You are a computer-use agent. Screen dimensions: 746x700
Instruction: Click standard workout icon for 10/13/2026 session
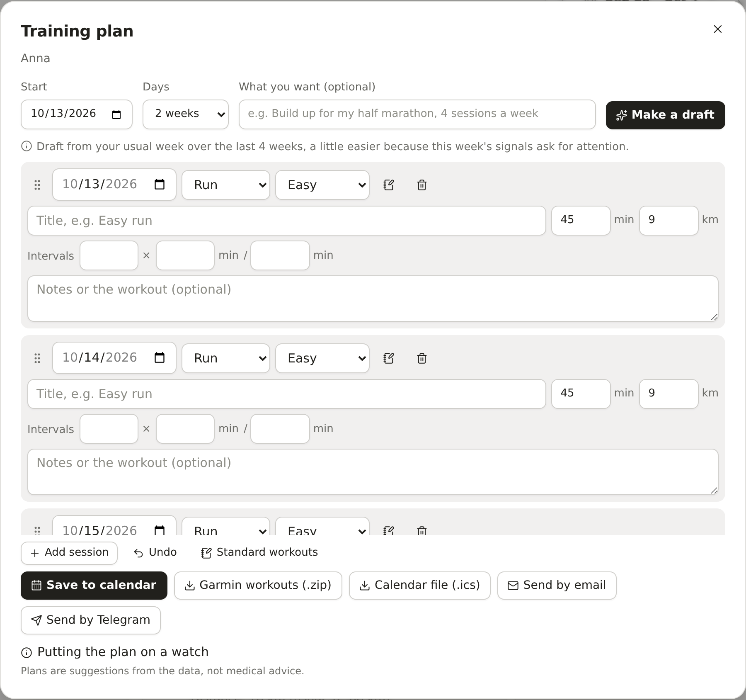pyautogui.click(x=389, y=185)
